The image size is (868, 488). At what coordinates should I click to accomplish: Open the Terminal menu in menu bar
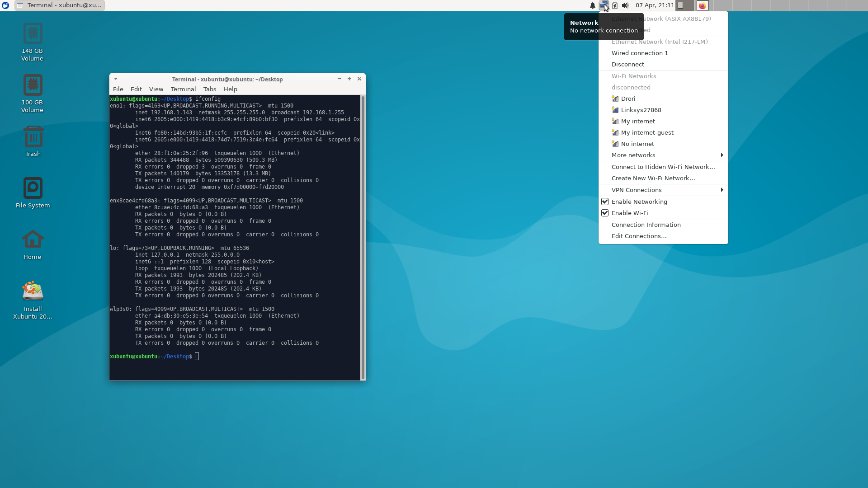point(183,89)
